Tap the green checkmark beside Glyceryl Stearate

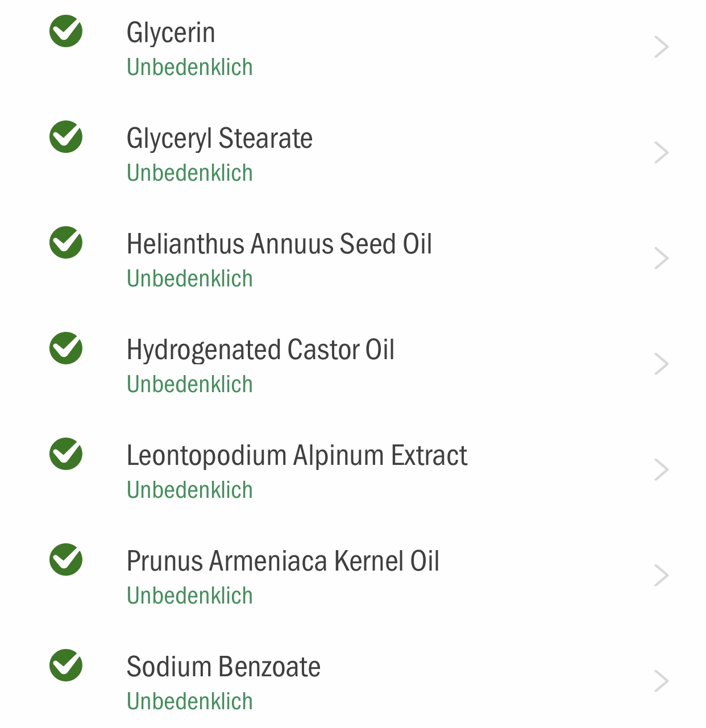coord(66,137)
